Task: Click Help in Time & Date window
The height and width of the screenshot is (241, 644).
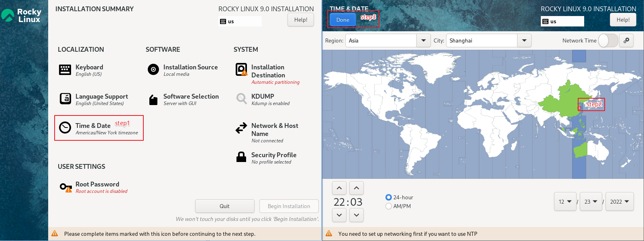Action: tap(623, 20)
